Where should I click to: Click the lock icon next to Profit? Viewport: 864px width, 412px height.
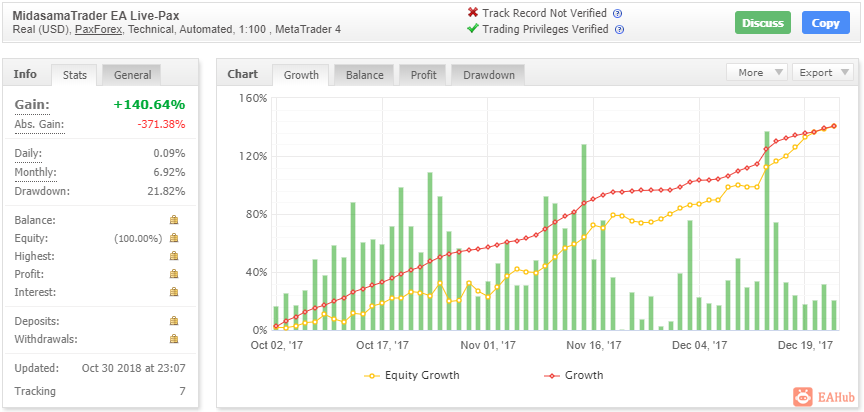click(x=174, y=274)
